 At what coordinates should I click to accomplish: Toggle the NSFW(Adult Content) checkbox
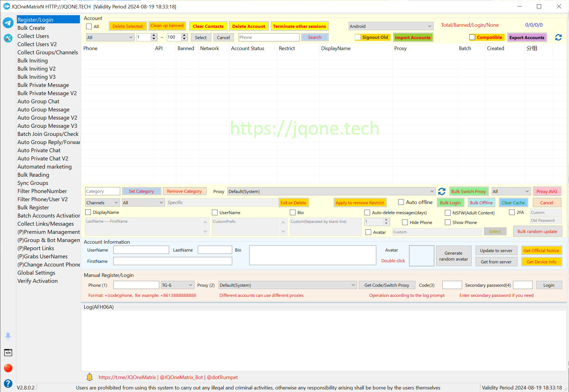[x=448, y=213]
